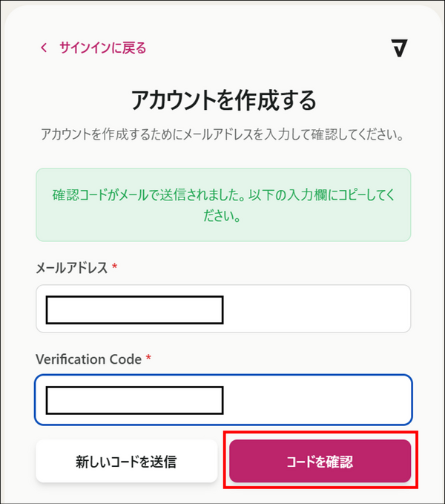
Task: Click the green confirmation code sent banner
Action: point(223,204)
